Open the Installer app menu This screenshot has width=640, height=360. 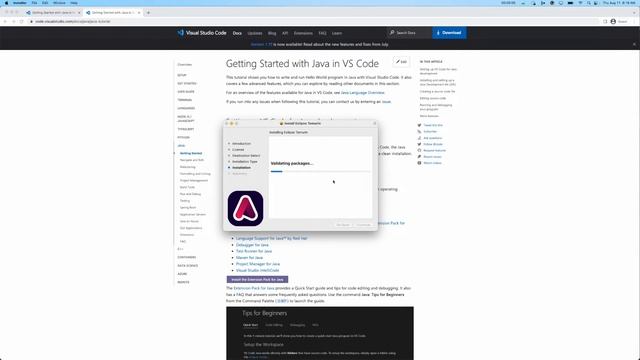click(x=20, y=3)
